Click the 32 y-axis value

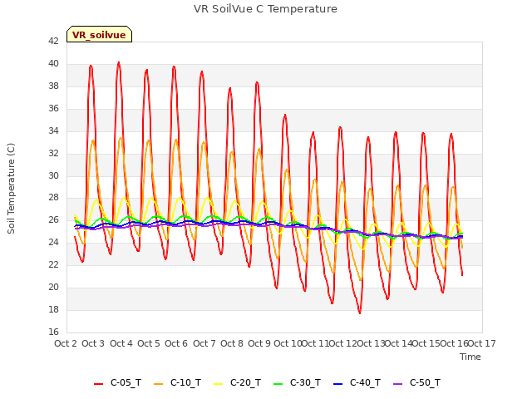pyautogui.click(x=53, y=153)
